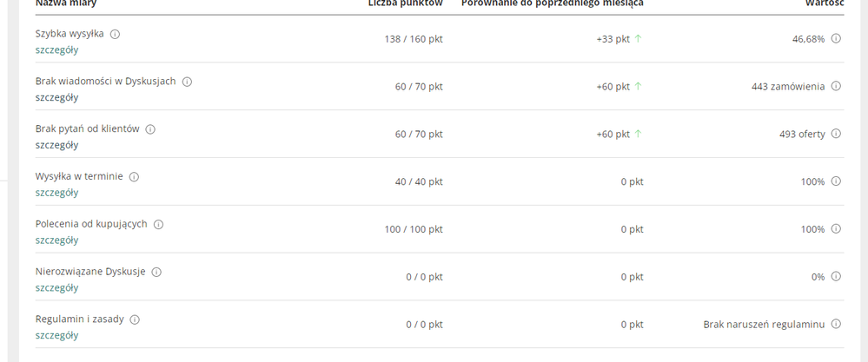The width and height of the screenshot is (868, 362).
Task: Click info icon beside Nierozwiązane Dyskusje 0% value
Action: point(836,276)
